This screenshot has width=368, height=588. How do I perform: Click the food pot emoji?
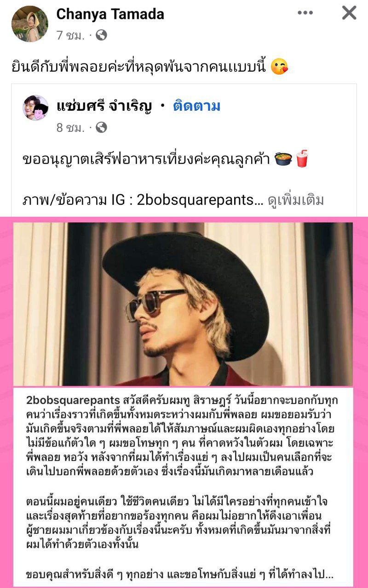(x=283, y=159)
